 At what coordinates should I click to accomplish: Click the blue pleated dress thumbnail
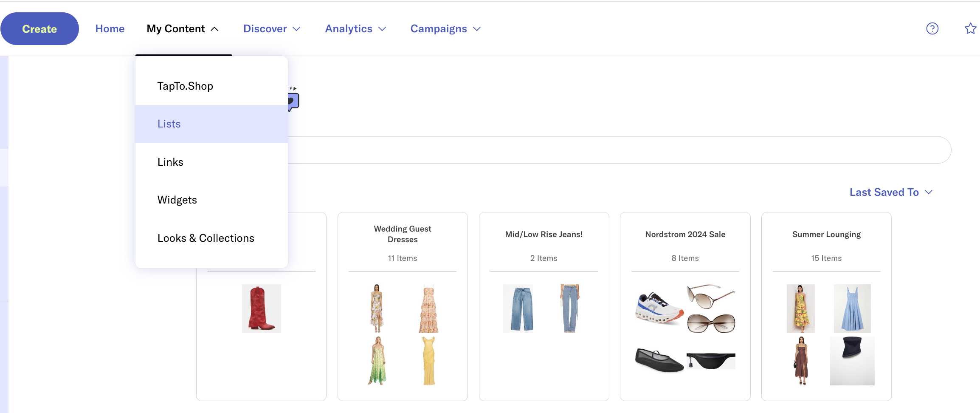click(x=852, y=308)
